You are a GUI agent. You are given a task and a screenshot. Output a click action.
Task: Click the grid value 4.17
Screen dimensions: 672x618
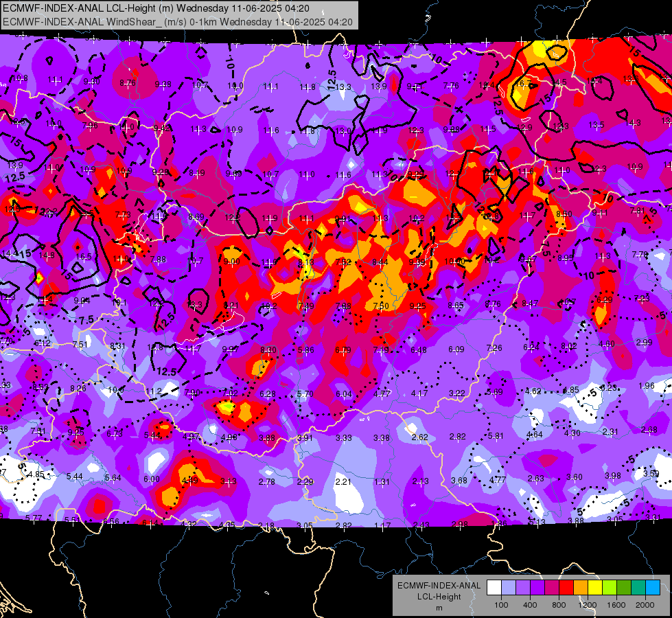point(419,393)
